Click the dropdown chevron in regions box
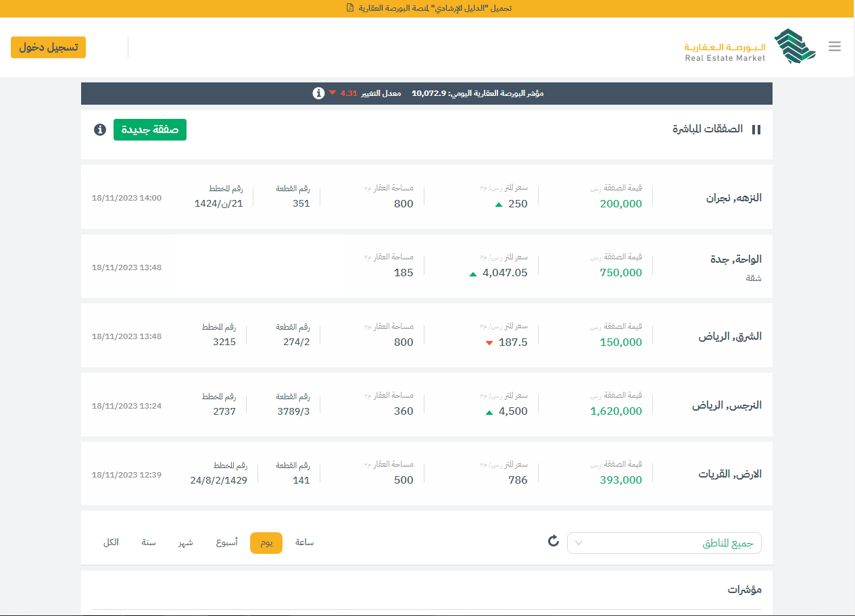Screen dimensions: 855x616 point(579,543)
